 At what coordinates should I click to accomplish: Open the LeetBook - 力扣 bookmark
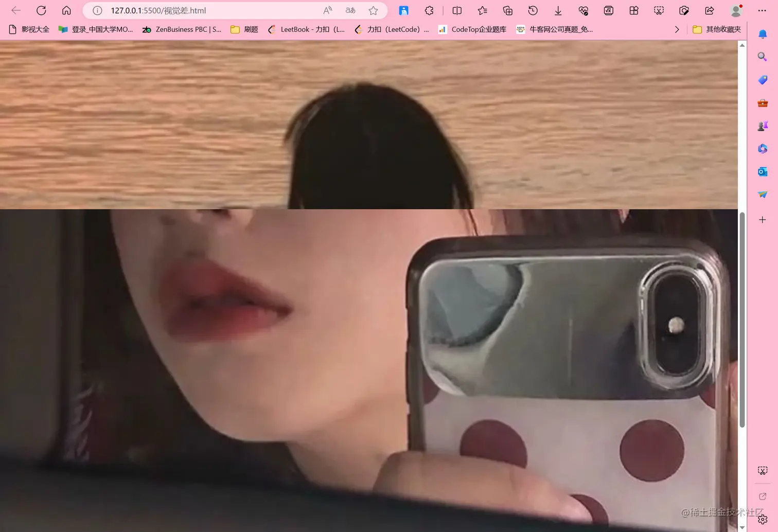coord(307,29)
